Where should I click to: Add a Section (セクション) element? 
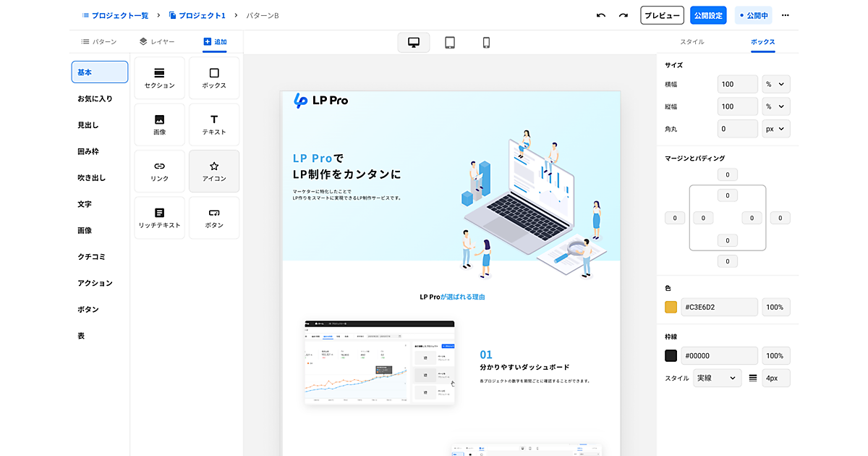159,78
